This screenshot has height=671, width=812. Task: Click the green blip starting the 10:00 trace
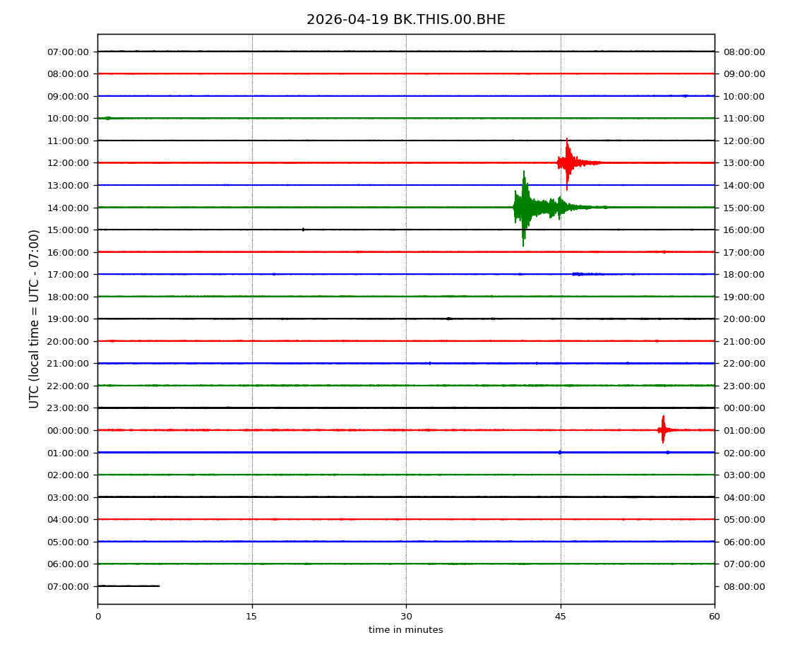tap(107, 118)
